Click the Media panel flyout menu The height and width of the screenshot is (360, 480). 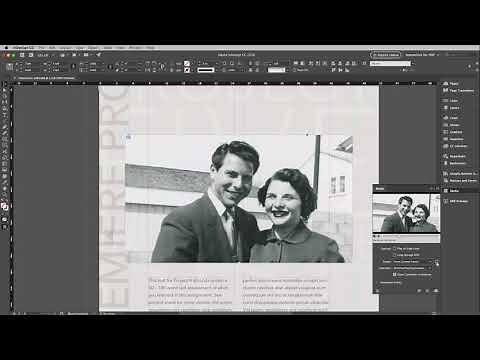(x=437, y=189)
